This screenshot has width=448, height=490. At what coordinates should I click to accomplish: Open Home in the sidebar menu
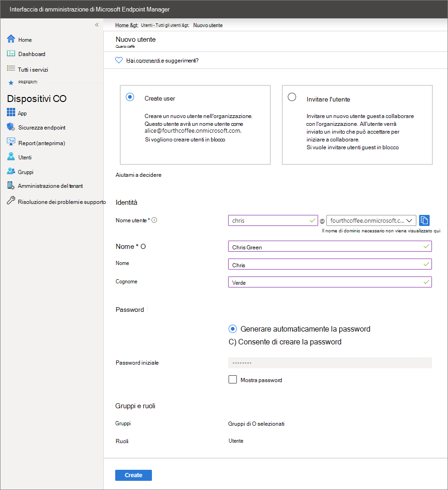(x=25, y=40)
